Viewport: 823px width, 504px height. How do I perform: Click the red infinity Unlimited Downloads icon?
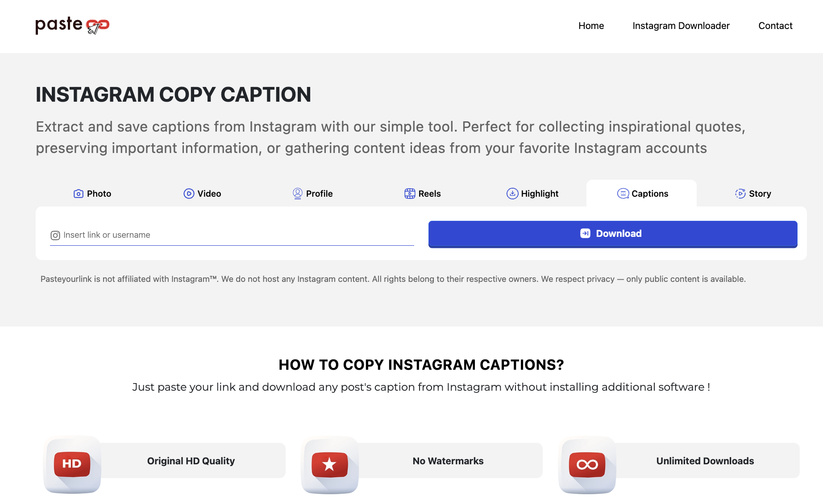click(x=587, y=464)
